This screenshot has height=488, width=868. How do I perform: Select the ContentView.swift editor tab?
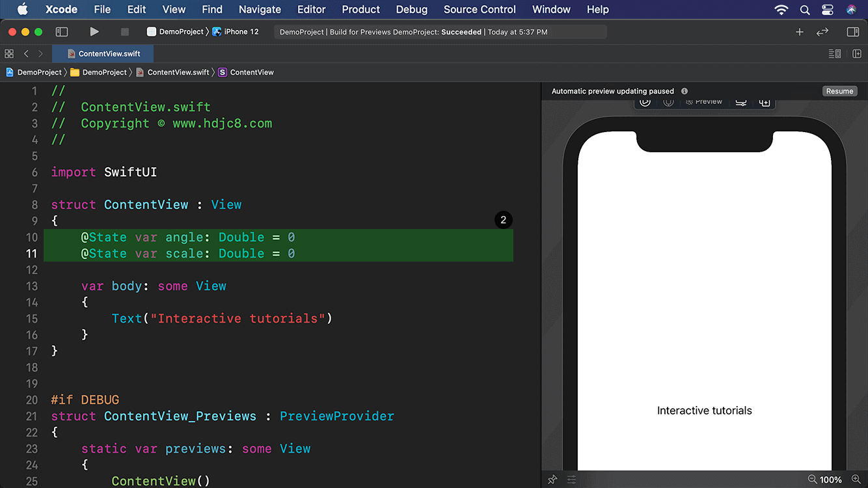pyautogui.click(x=103, y=54)
